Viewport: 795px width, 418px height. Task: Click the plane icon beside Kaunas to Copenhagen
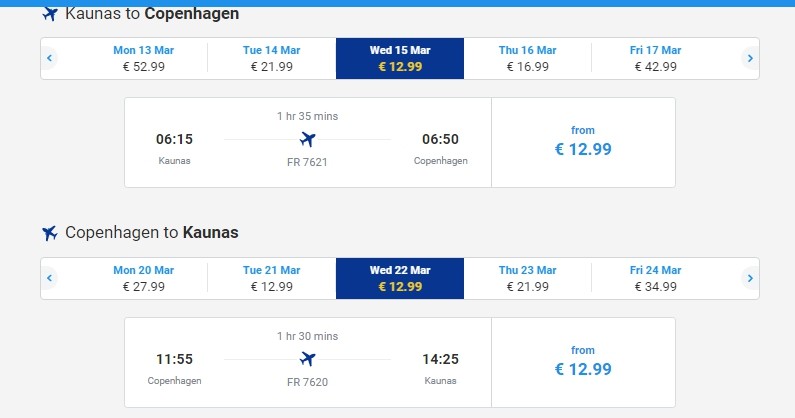(50, 14)
